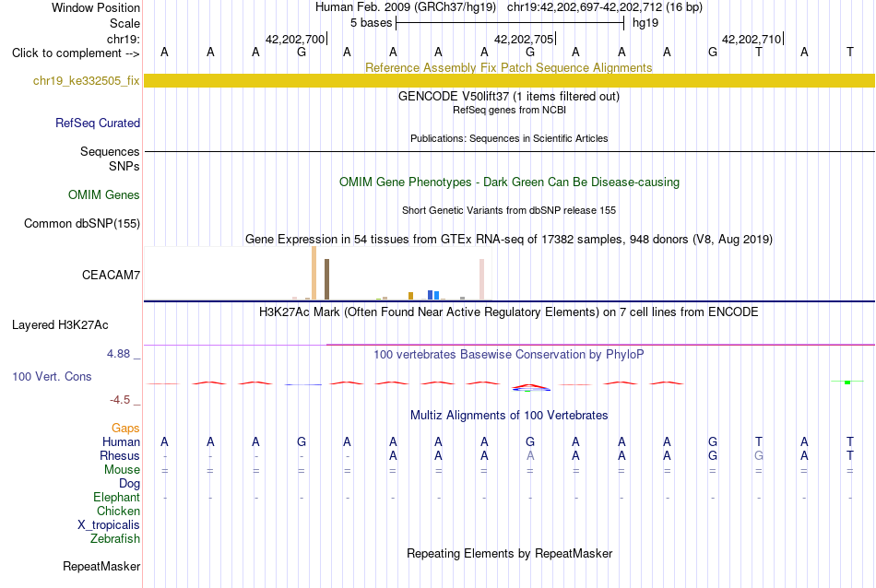
Task: Click the OMIM Gene Phenotypes title text
Action: click(509, 182)
